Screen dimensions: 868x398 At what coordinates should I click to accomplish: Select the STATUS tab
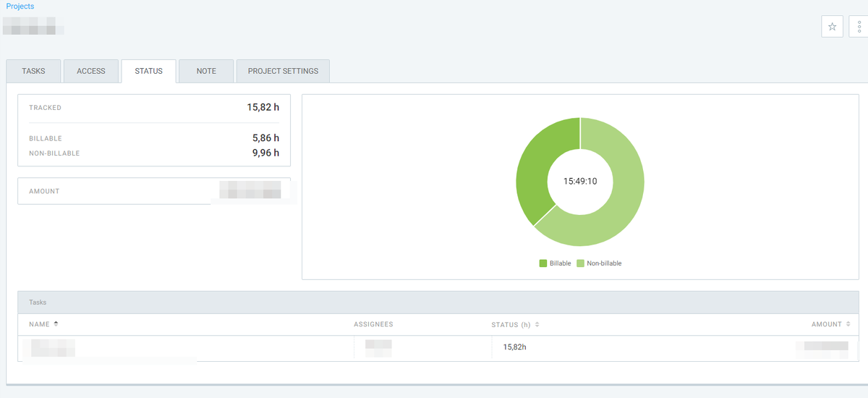(x=148, y=71)
